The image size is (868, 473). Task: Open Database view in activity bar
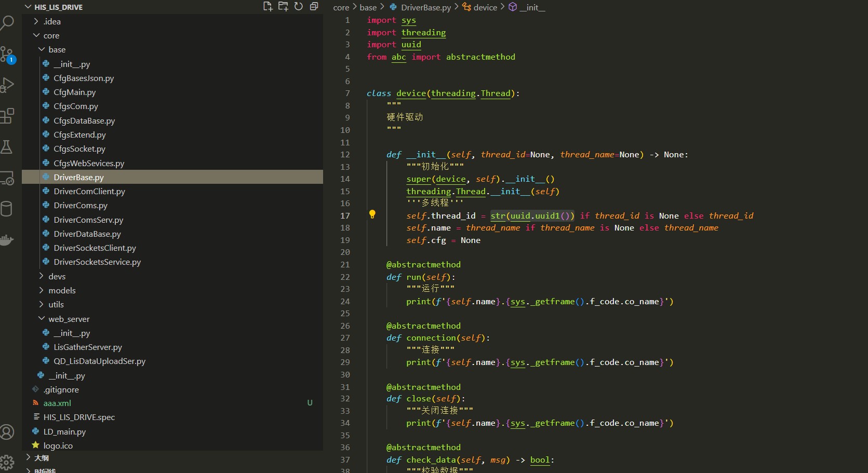pos(6,209)
